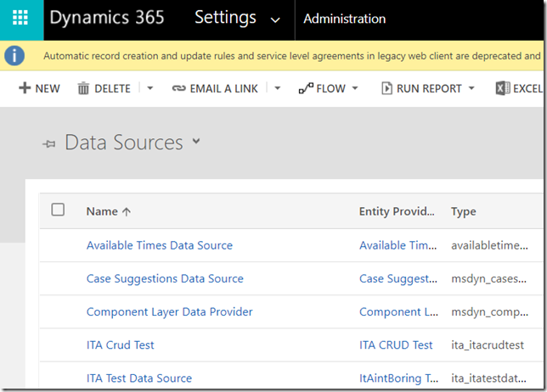The height and width of the screenshot is (392, 547).
Task: Open ITA Test Data Source record
Action: click(x=139, y=378)
